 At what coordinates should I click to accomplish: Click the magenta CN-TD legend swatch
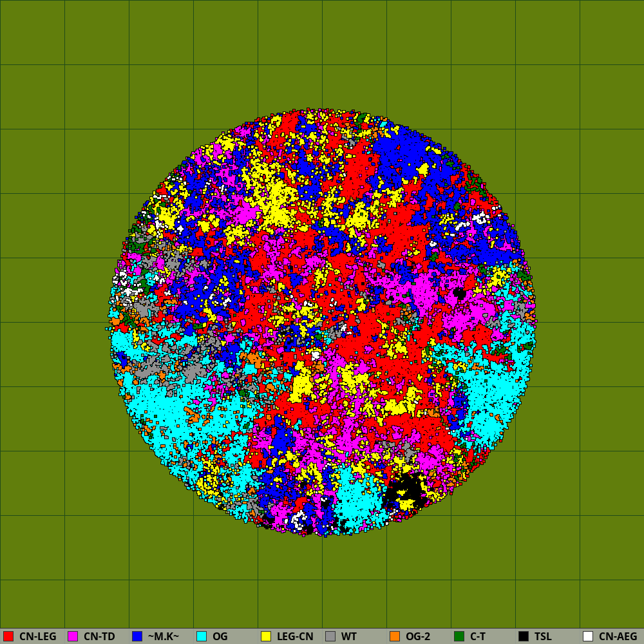coord(73,636)
